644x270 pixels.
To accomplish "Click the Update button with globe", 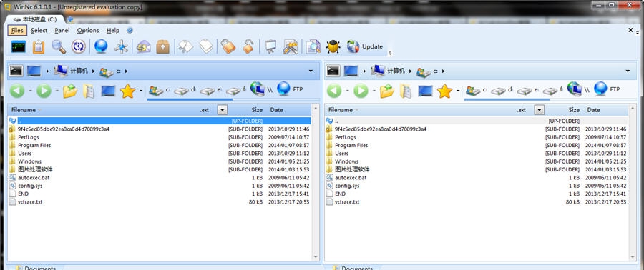I will tap(365, 46).
